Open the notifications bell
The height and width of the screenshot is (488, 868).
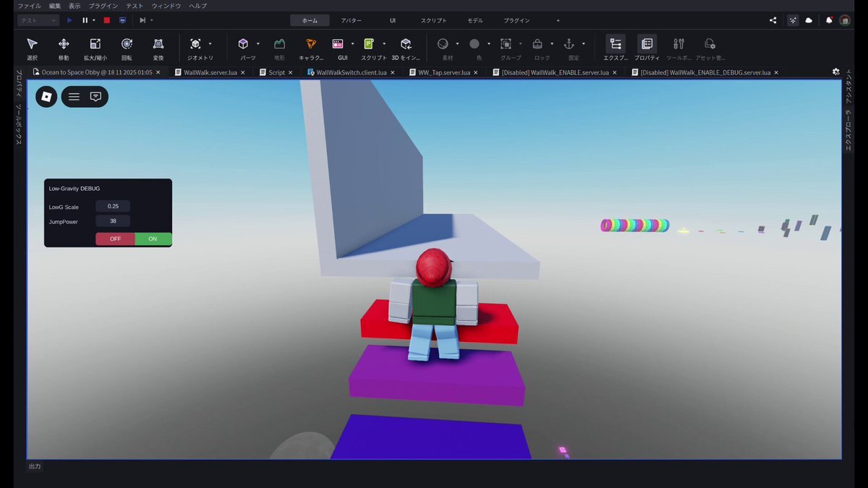(829, 20)
